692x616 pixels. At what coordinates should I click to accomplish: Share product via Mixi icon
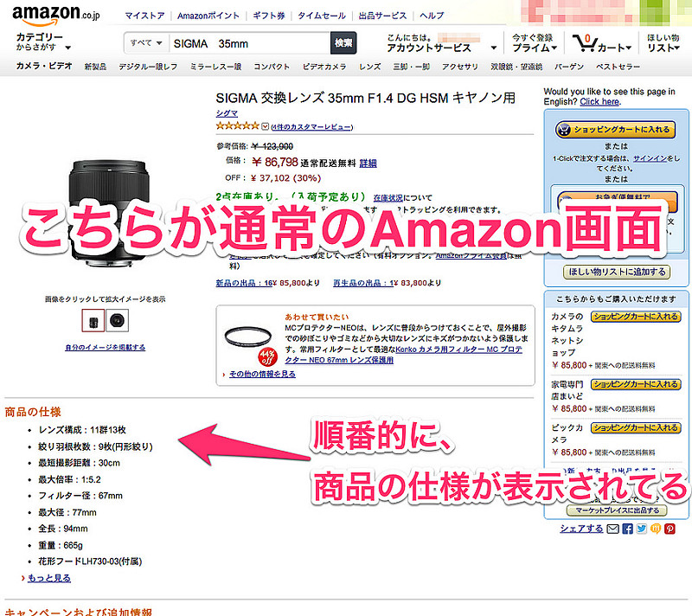[656, 529]
